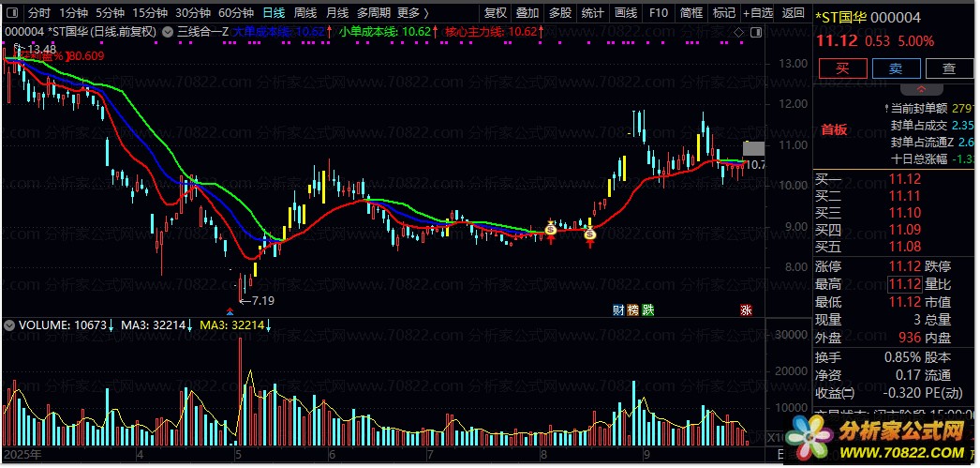Click the 查 query button

[x=949, y=68]
